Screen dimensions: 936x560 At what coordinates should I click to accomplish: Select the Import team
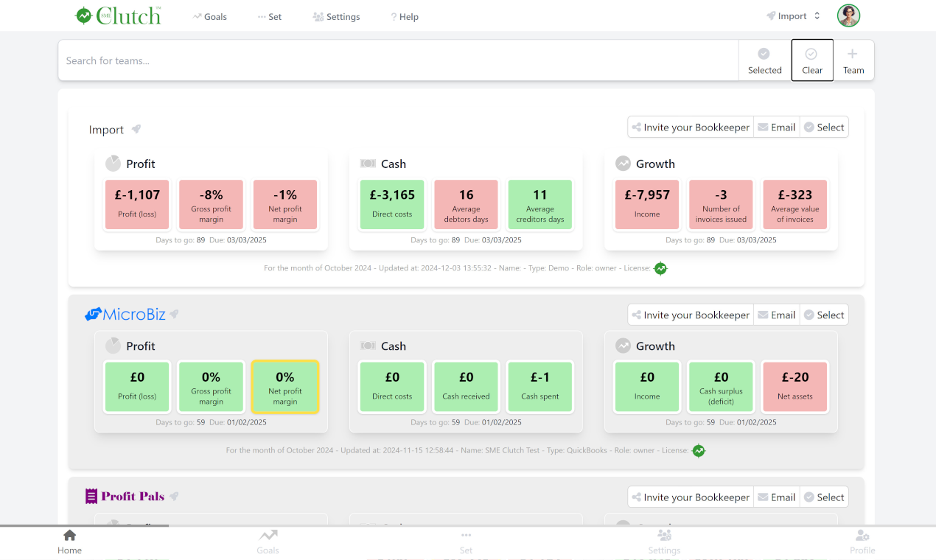tap(824, 127)
